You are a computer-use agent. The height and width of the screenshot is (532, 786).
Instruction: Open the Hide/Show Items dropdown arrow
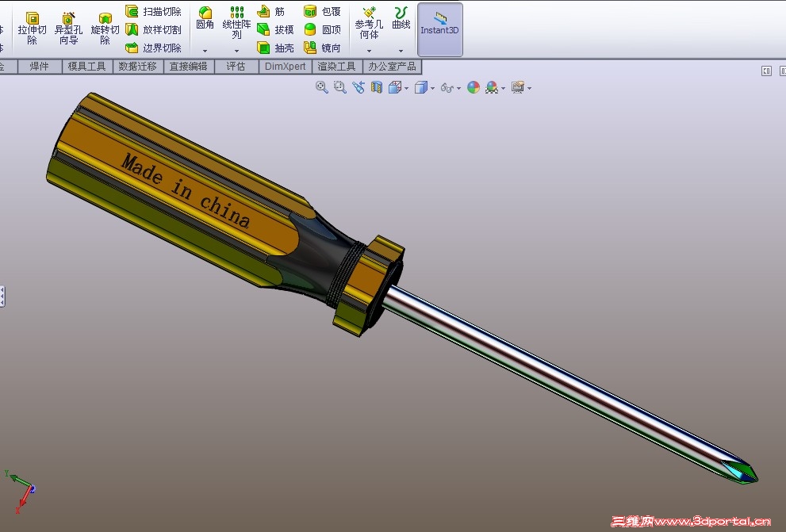458,89
